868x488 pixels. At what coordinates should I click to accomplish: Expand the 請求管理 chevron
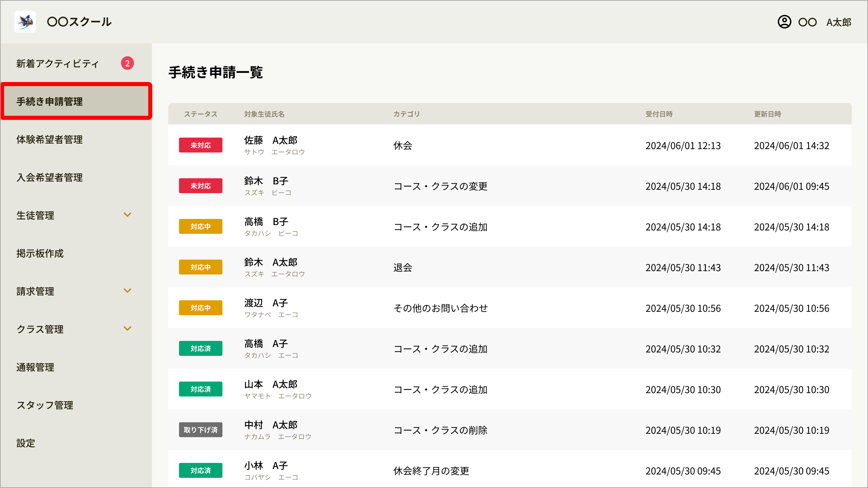(x=127, y=291)
